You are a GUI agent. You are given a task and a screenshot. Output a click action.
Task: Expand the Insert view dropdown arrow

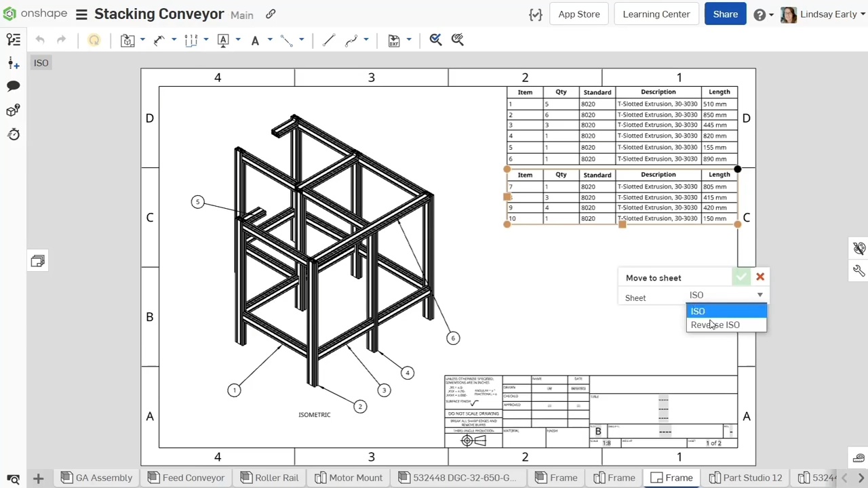142,40
